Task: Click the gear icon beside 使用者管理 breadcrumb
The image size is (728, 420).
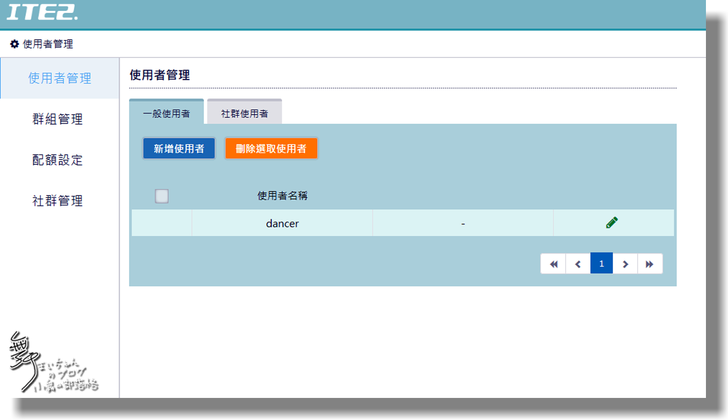Action: pos(14,44)
